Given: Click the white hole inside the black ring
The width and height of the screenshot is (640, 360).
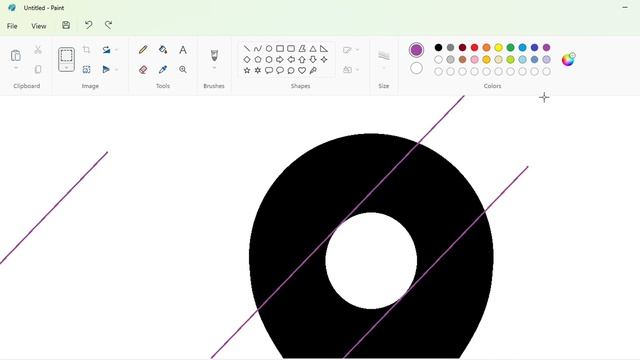Looking at the screenshot, I should pos(371,260).
